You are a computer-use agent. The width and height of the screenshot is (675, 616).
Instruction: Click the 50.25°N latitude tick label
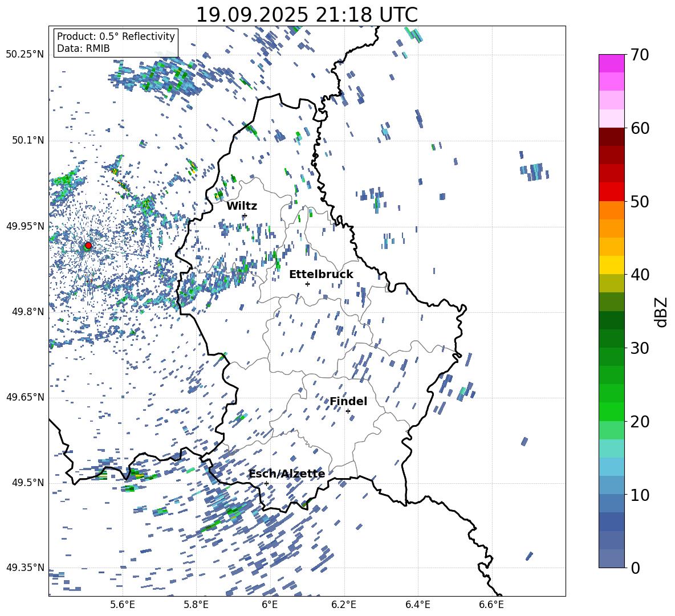(25, 55)
